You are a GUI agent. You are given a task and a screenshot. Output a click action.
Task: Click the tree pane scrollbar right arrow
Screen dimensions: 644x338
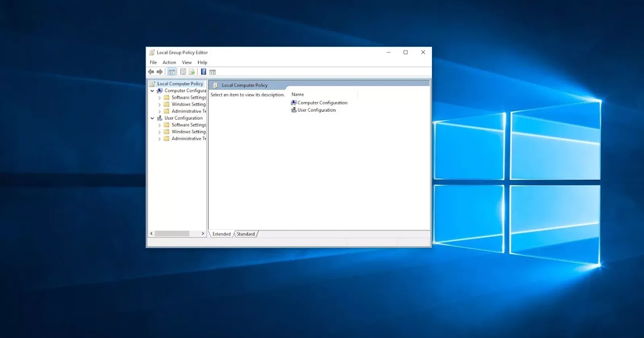click(203, 234)
